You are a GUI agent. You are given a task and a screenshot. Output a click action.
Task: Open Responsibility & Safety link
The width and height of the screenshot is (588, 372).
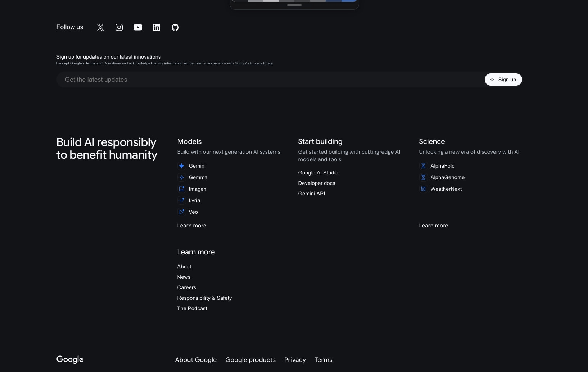204,298
